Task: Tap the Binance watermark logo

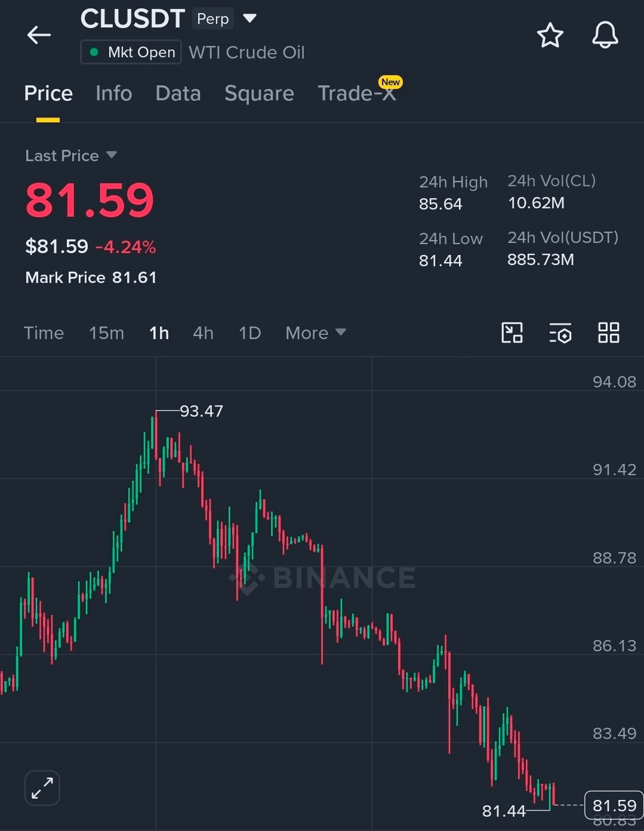Action: [323, 577]
